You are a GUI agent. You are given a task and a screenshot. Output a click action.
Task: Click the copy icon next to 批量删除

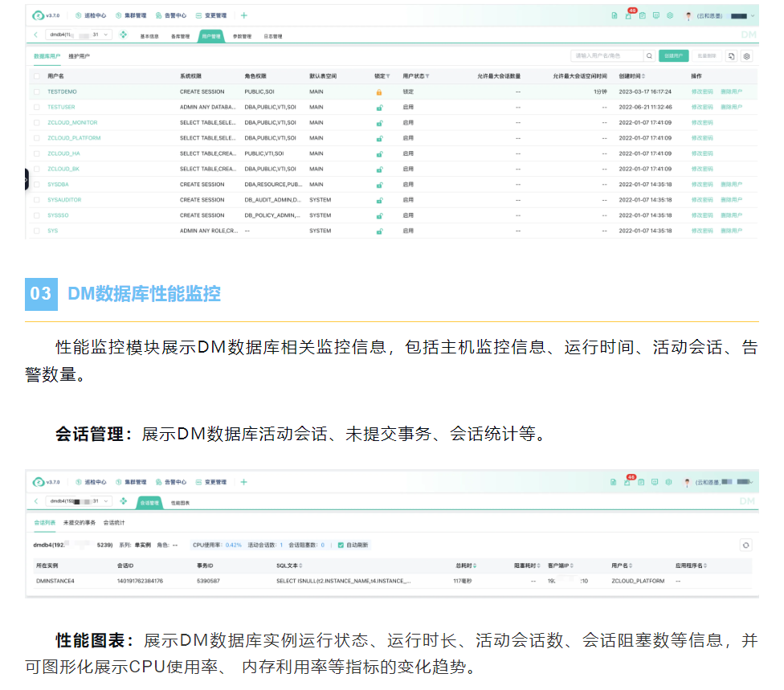pyautogui.click(x=731, y=56)
